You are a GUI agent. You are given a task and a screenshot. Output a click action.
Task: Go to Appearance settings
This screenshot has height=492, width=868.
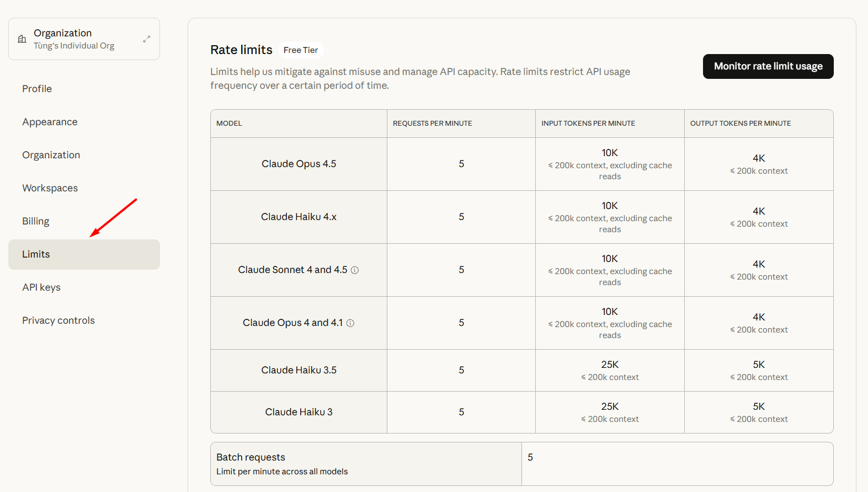pos(50,122)
